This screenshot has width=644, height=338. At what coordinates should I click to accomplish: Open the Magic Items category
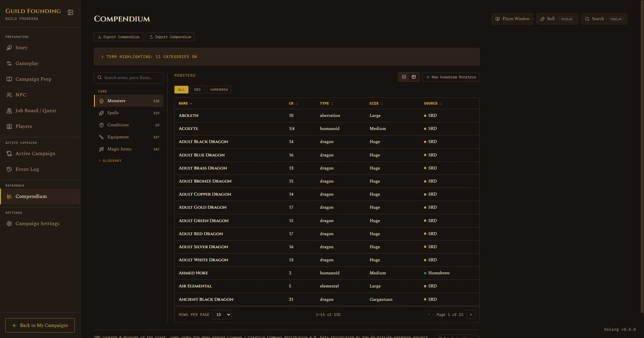tap(129, 149)
